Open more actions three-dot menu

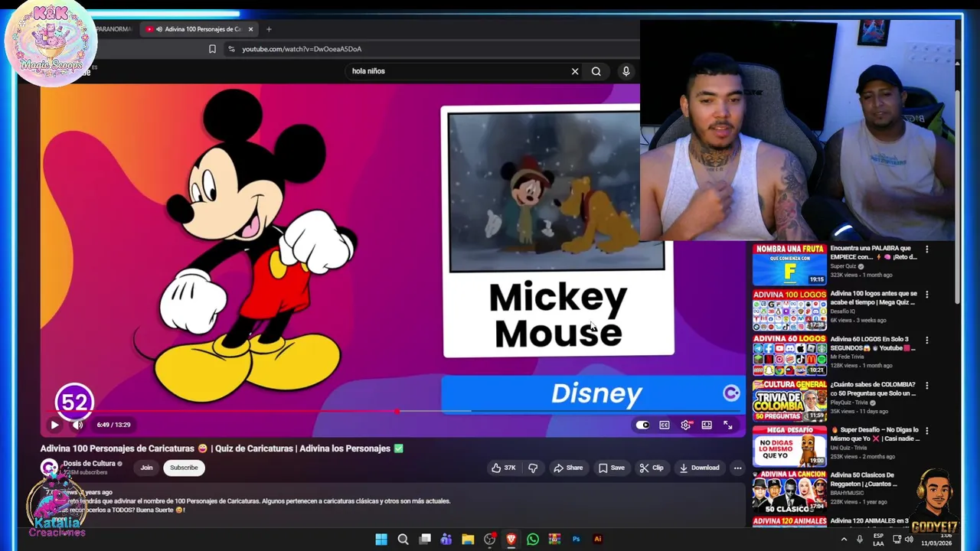tap(737, 468)
